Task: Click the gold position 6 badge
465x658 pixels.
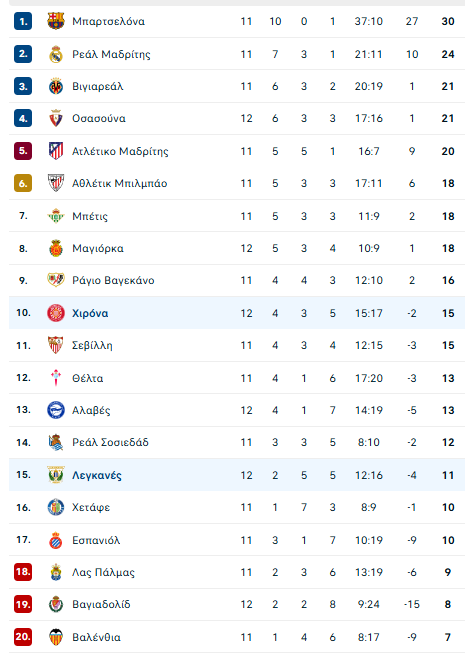Action: pos(23,183)
